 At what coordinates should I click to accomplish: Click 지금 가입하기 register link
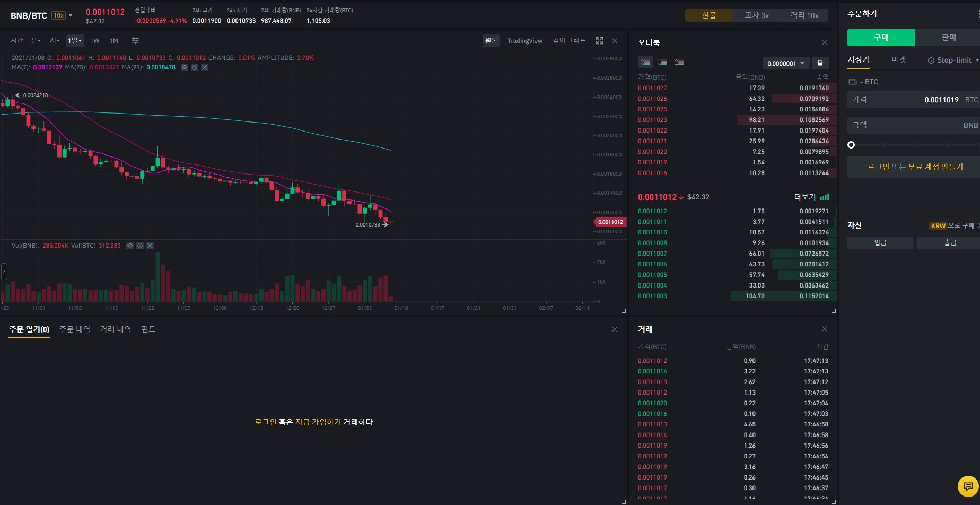click(x=318, y=422)
